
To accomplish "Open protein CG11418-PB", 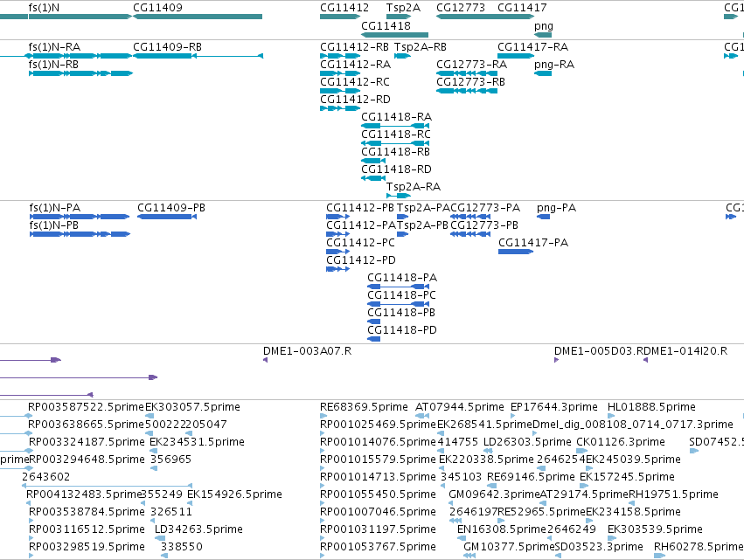I will click(401, 313).
